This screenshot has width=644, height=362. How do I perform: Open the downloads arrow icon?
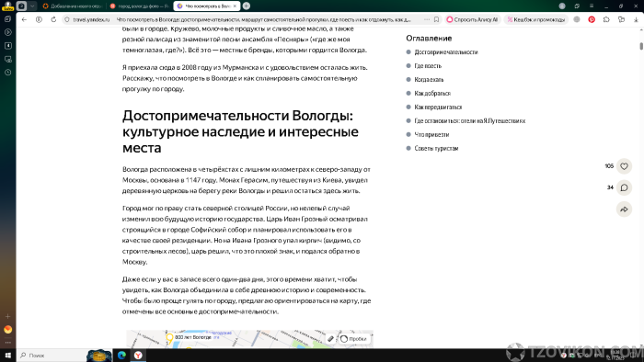click(x=636, y=19)
